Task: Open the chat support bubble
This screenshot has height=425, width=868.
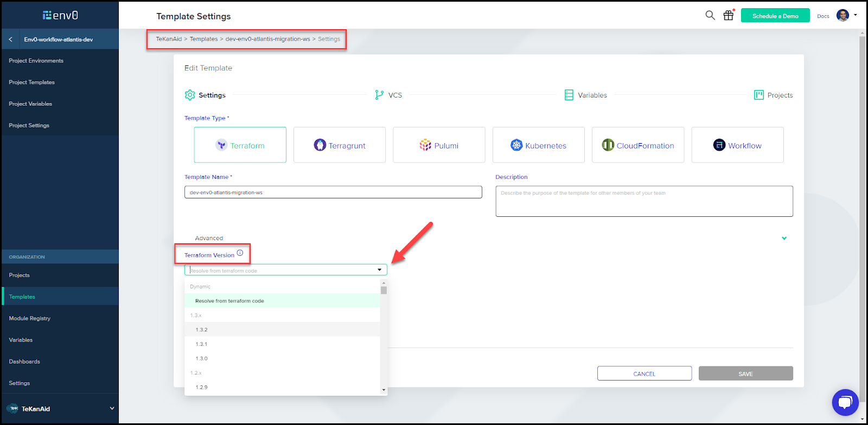Action: (845, 402)
